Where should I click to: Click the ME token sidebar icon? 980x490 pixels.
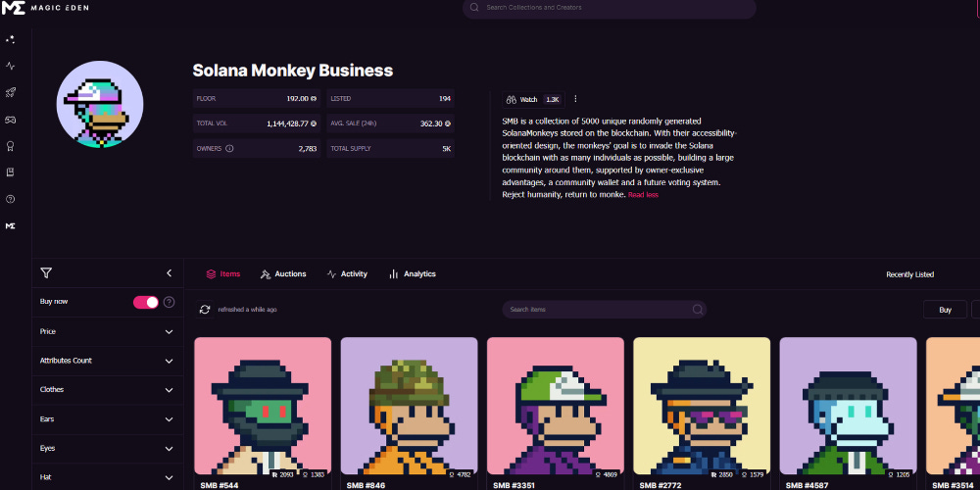pyautogui.click(x=10, y=225)
